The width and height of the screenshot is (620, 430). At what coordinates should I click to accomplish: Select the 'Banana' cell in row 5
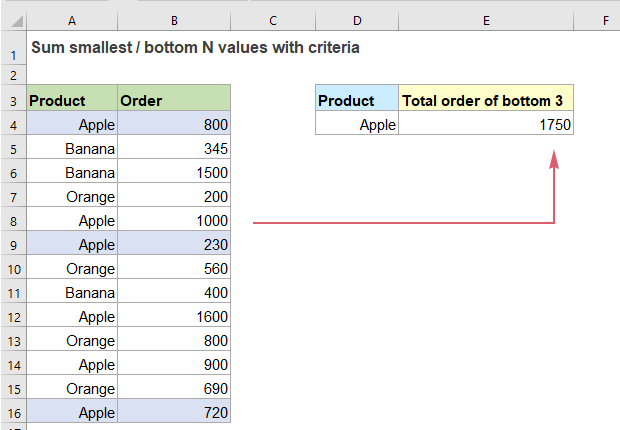[x=71, y=148]
